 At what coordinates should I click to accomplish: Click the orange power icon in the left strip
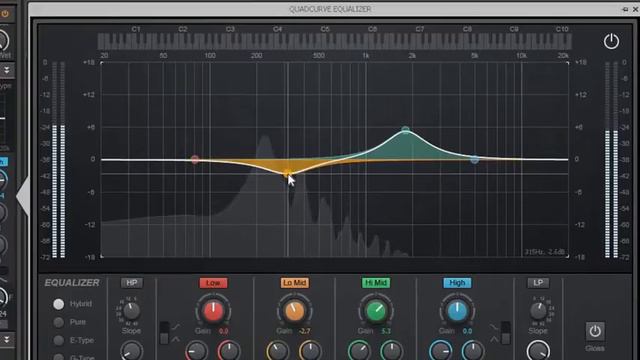(5, 13)
